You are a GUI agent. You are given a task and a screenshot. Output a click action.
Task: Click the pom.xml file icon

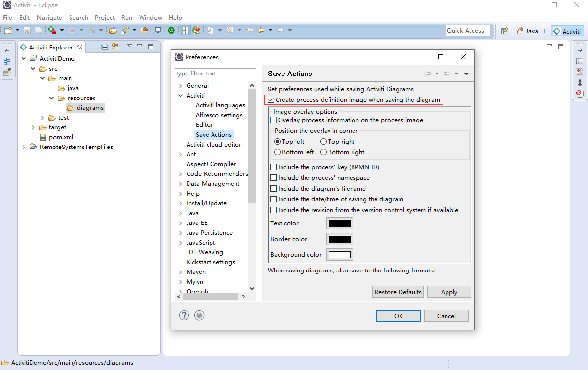pos(43,137)
